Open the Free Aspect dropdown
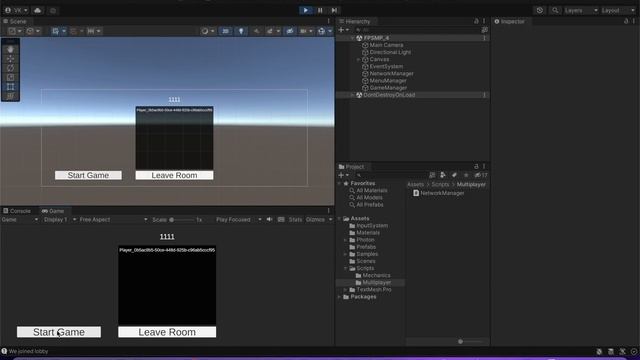 [x=113, y=220]
